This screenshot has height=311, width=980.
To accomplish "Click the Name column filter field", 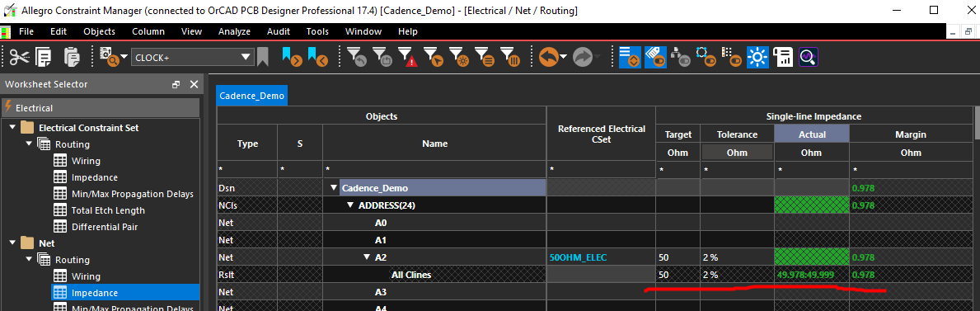I will [434, 170].
